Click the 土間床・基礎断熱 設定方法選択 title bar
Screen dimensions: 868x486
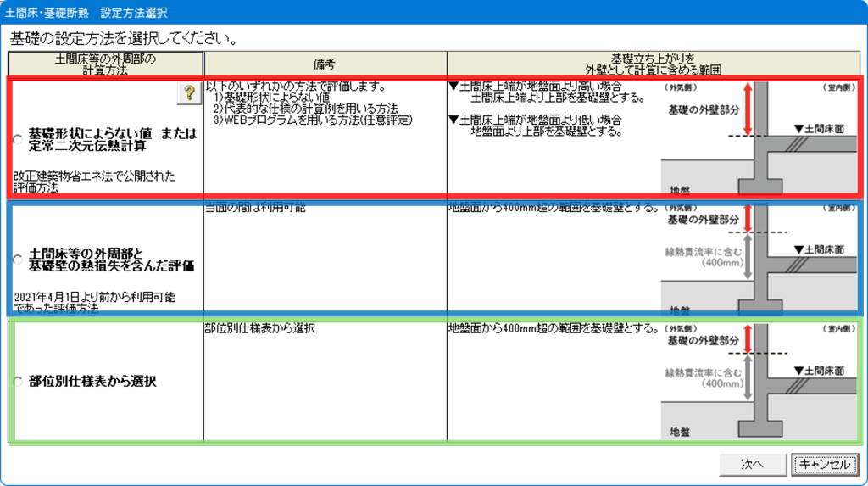pos(86,13)
